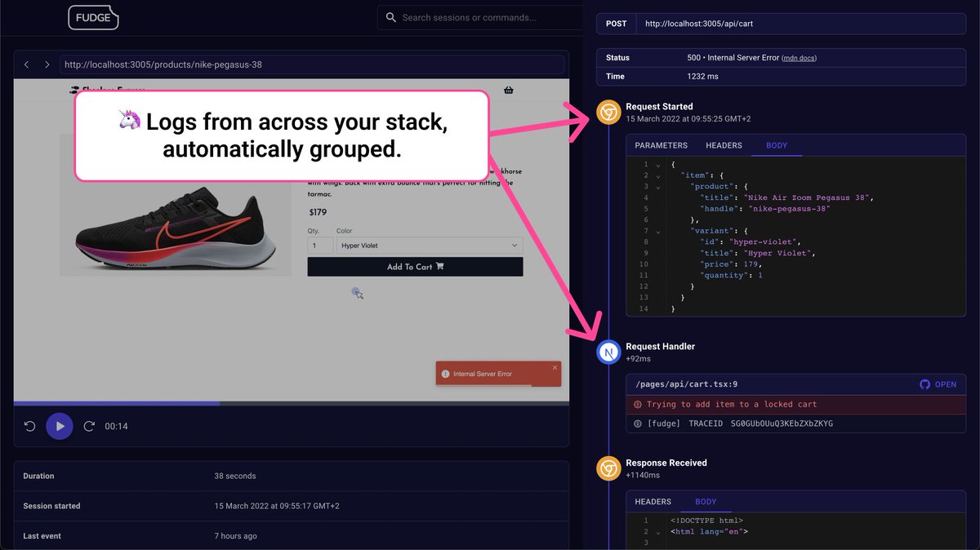Switch to the PARAMETERS tab
The height and width of the screenshot is (550, 980).
[661, 145]
